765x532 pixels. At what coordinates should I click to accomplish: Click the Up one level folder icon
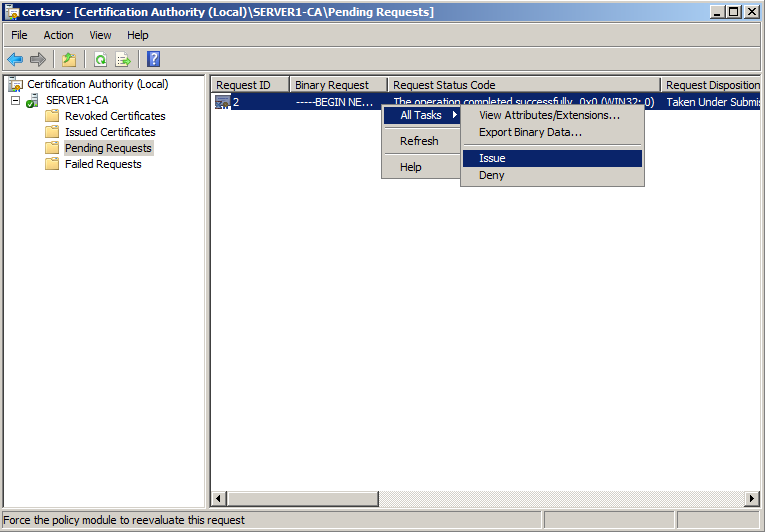pyautogui.click(x=69, y=59)
